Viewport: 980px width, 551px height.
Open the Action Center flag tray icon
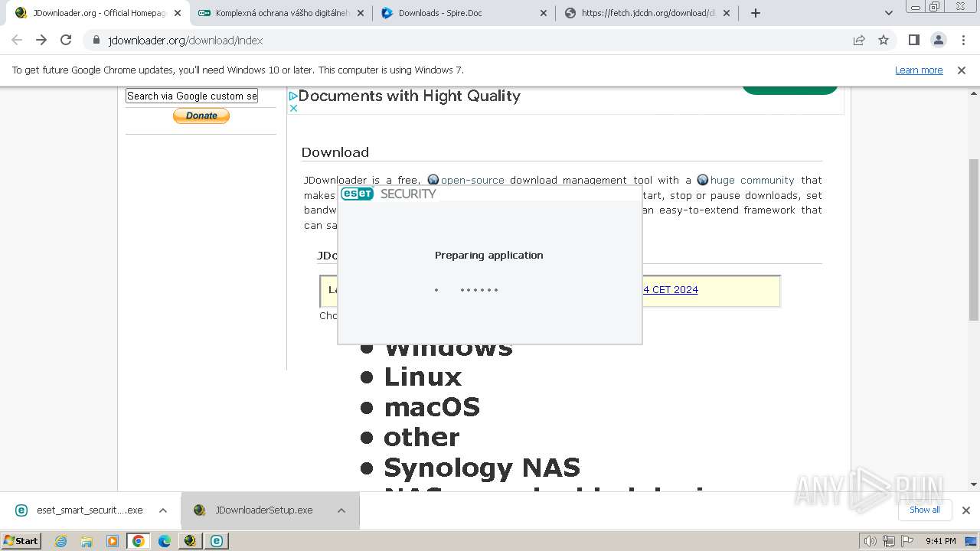pyautogui.click(x=906, y=541)
